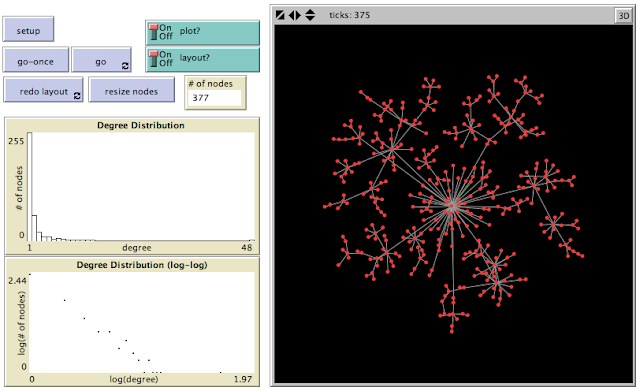The width and height of the screenshot is (640, 391).
Task: Toggle the layout? switch
Action: [x=202, y=59]
